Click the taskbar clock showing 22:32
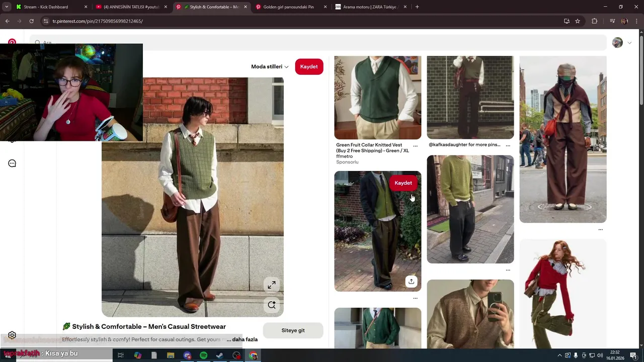This screenshot has height=362, width=644. [x=615, y=355]
